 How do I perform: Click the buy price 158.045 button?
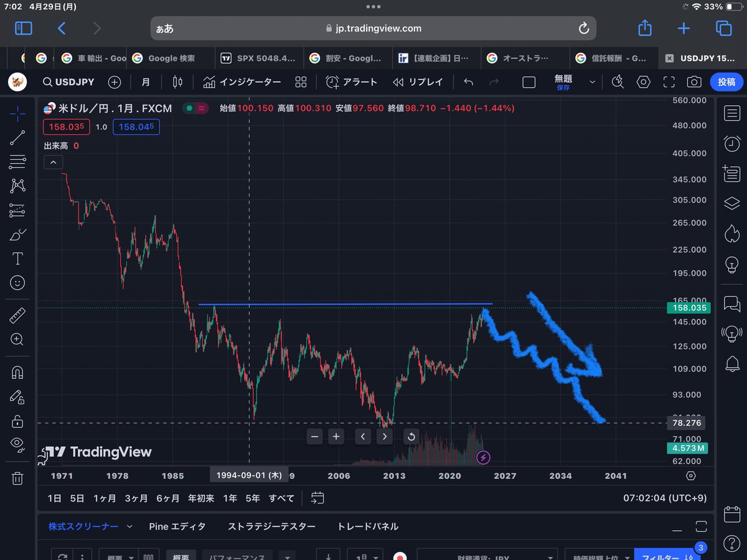pos(136,127)
